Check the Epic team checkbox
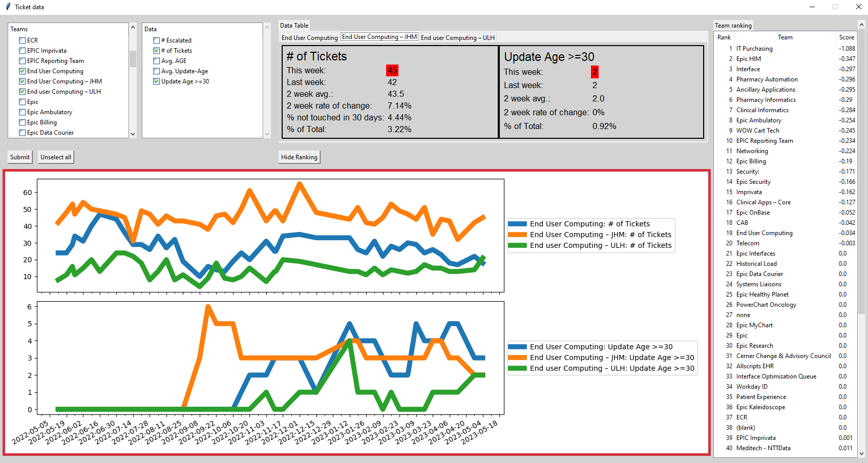 pos(22,102)
